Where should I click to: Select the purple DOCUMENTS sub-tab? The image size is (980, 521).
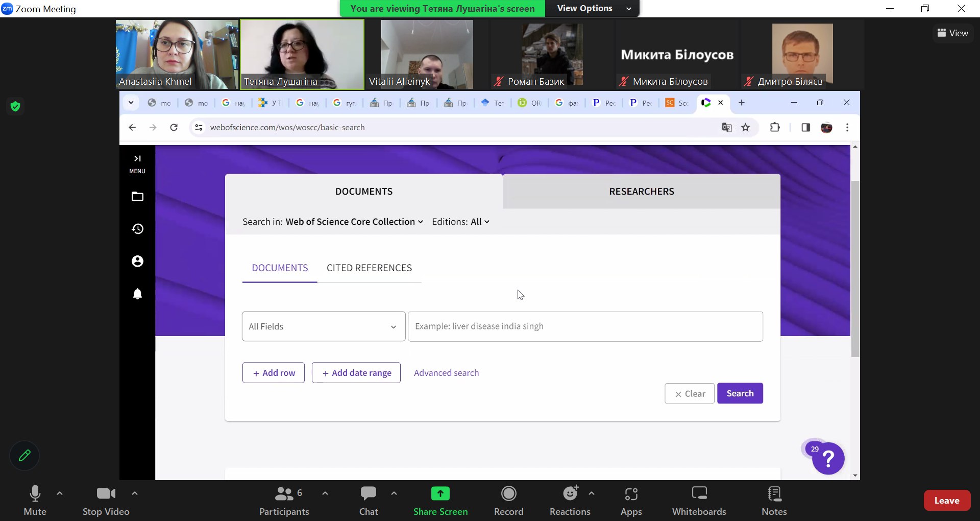[x=280, y=268]
